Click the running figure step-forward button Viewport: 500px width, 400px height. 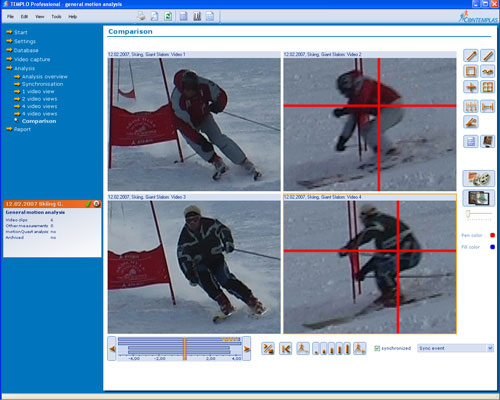[x=360, y=349]
